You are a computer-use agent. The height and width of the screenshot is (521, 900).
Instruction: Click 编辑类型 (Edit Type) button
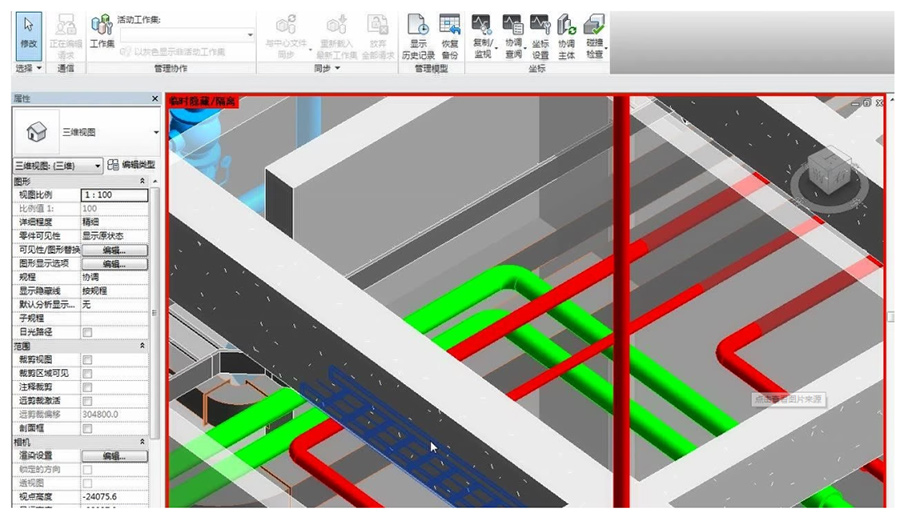pos(131,164)
